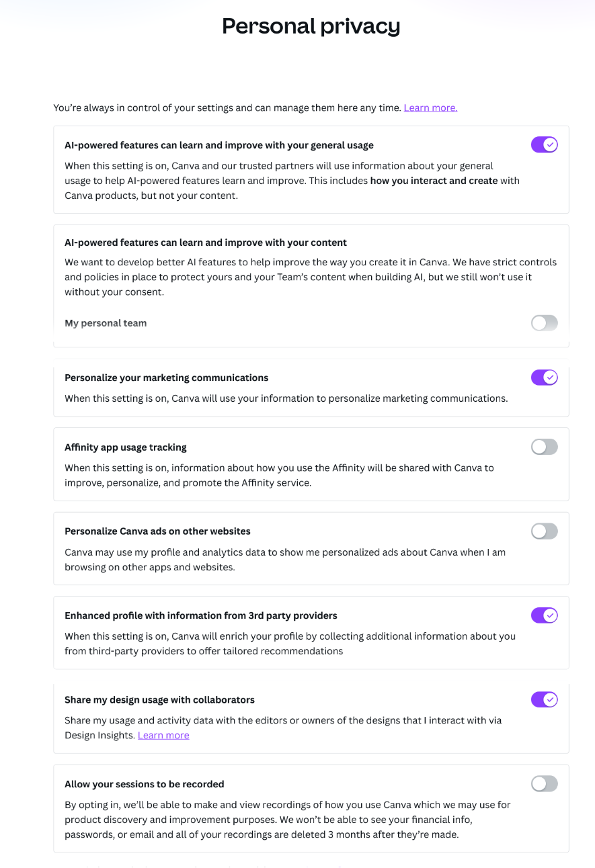Toggle Personalize Canva ads on other websites
The height and width of the screenshot is (868, 595).
point(544,531)
